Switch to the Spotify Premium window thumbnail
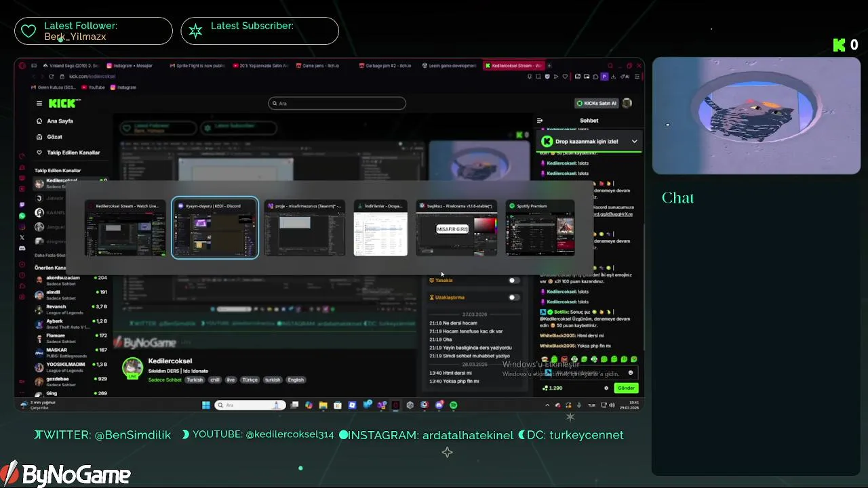Viewport: 868px width, 488px height. pos(540,228)
